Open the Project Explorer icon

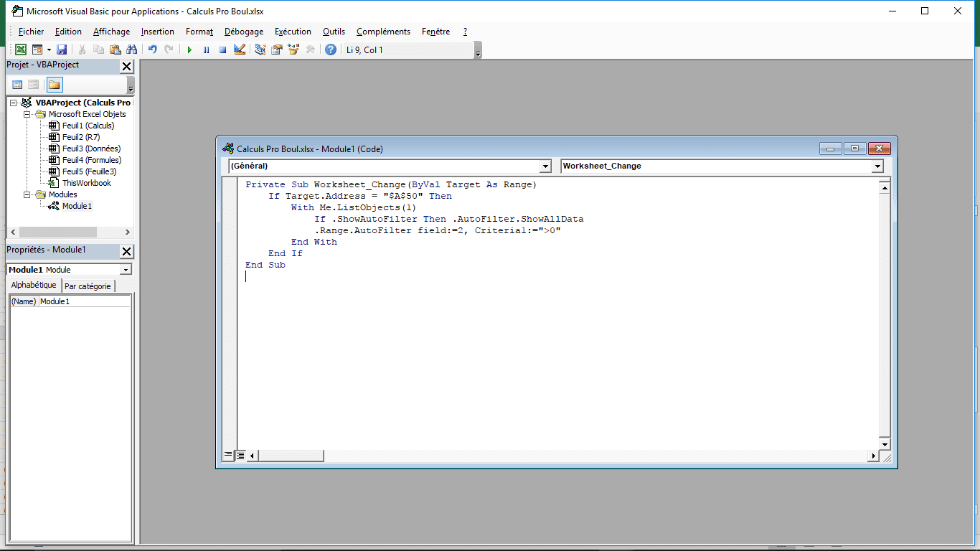[260, 50]
